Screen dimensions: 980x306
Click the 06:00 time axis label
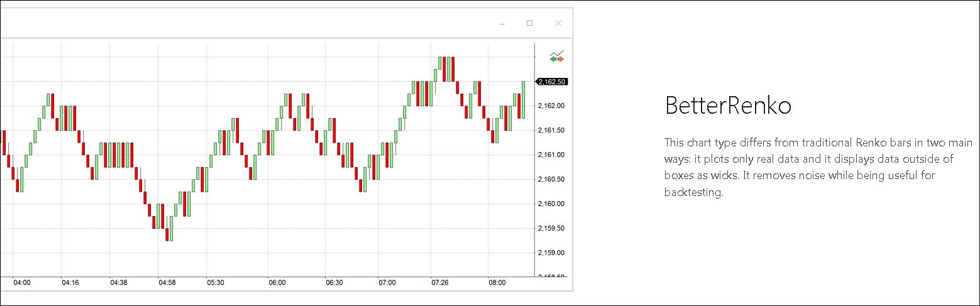pyautogui.click(x=277, y=283)
